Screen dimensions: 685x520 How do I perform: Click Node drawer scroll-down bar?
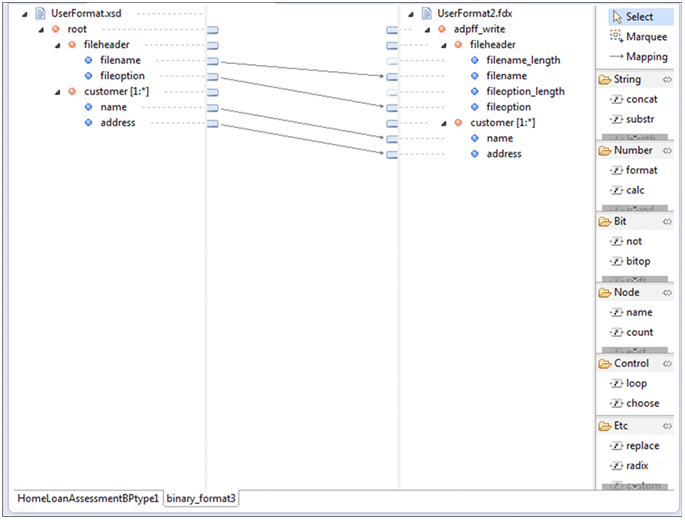(635, 350)
